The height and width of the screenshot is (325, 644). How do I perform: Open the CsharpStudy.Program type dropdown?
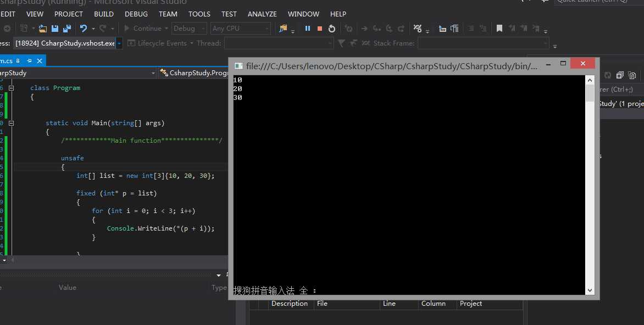click(193, 72)
